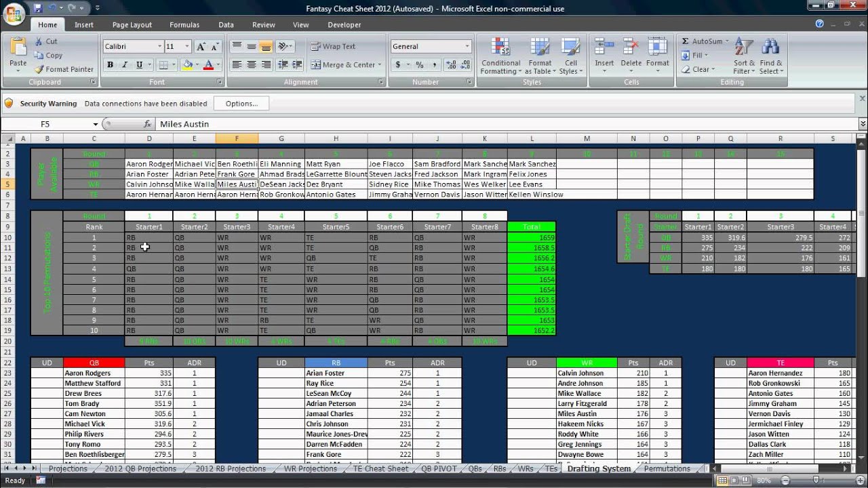868x488 pixels.
Task: Apply cell borders icon
Action: click(163, 65)
